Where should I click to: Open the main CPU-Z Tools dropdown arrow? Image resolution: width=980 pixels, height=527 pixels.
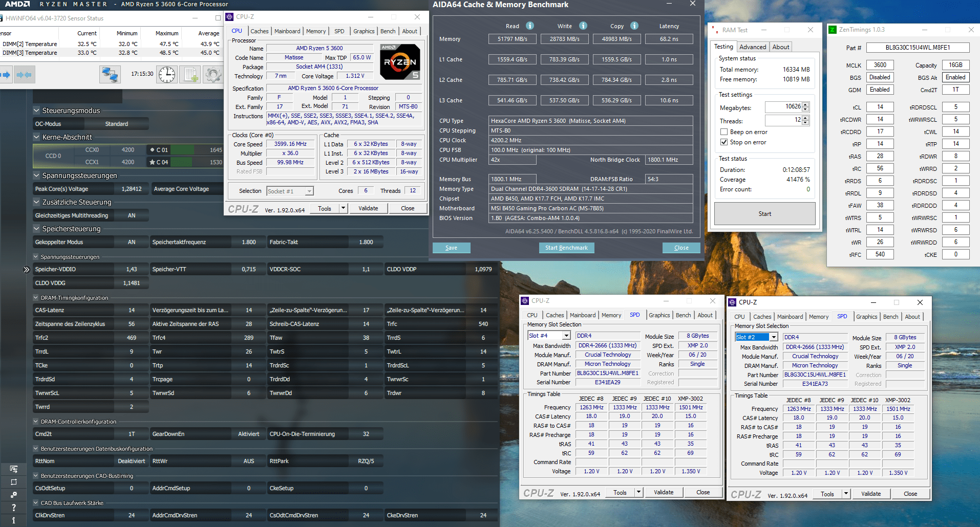point(343,208)
